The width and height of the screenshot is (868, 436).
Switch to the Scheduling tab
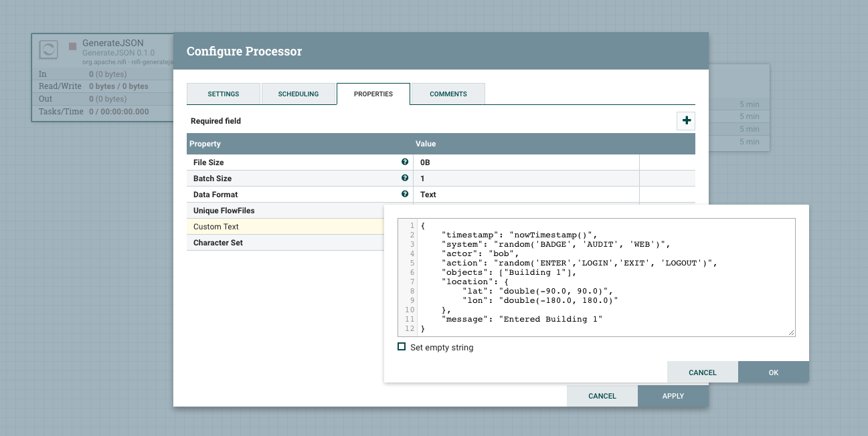coord(298,94)
